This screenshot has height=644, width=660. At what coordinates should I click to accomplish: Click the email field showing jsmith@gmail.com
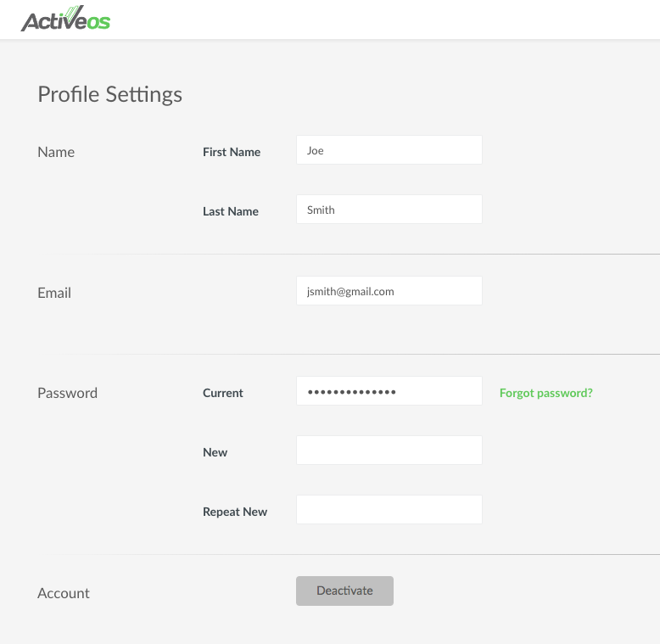[x=389, y=291]
